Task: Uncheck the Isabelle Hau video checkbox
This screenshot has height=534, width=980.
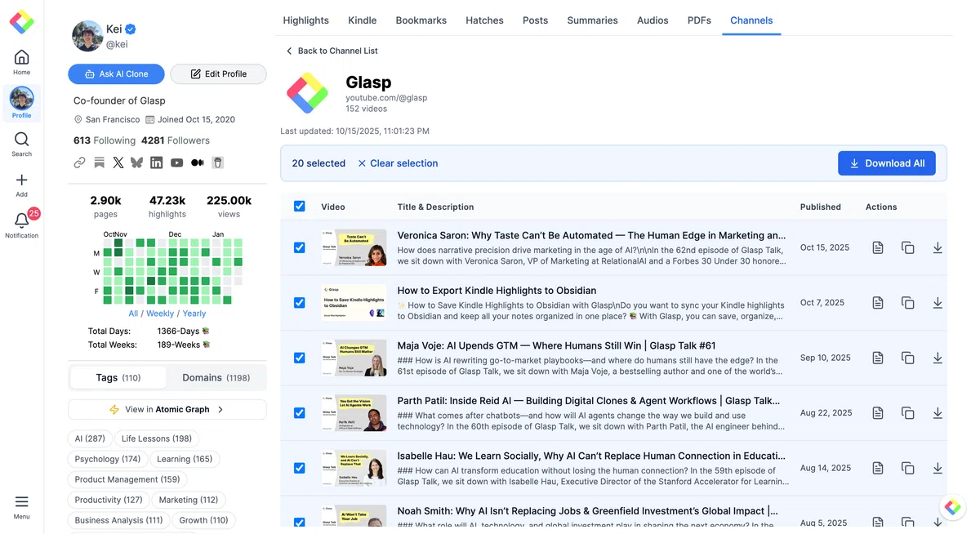Action: tap(299, 468)
